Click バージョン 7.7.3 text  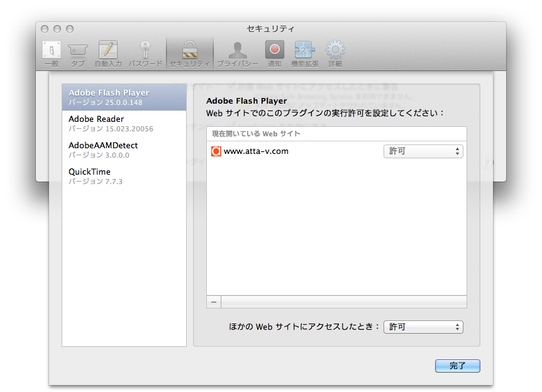click(x=96, y=182)
